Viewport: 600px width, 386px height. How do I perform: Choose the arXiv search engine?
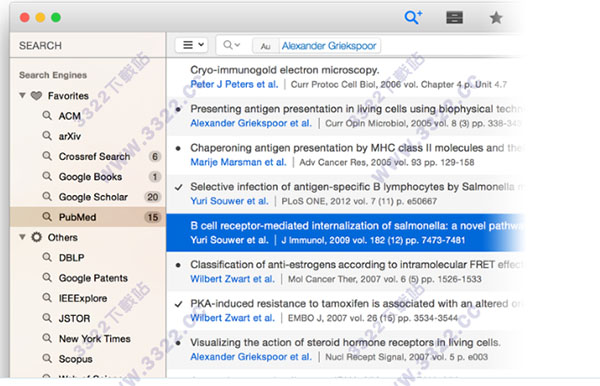coord(70,136)
